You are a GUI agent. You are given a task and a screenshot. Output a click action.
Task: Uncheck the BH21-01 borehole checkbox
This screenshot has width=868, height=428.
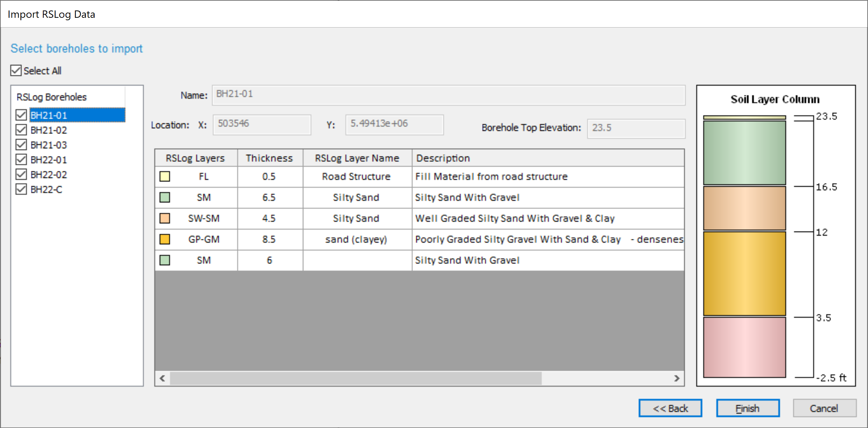pyautogui.click(x=21, y=115)
